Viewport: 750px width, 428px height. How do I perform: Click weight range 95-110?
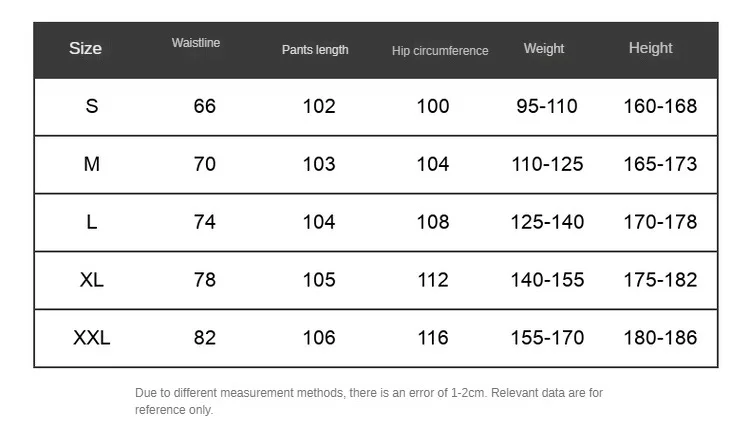(547, 106)
